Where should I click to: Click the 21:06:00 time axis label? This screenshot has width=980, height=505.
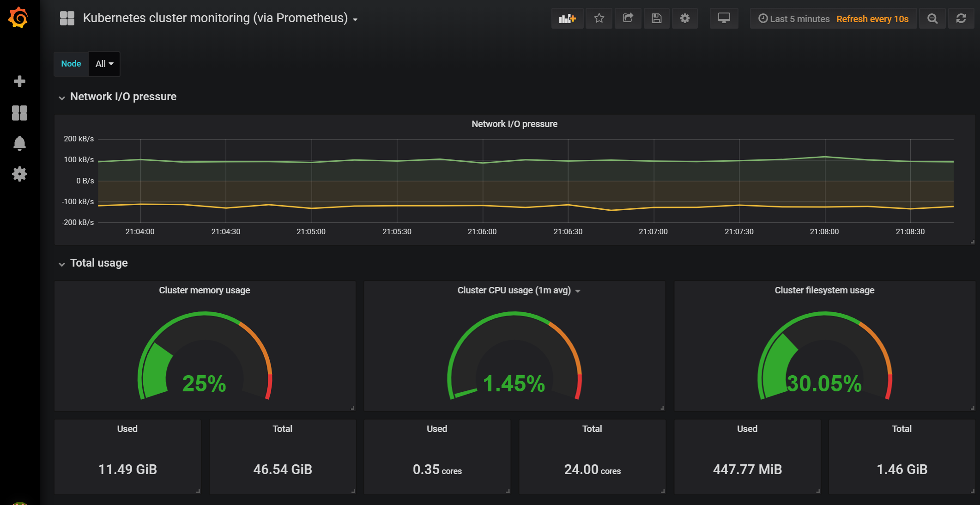482,231
